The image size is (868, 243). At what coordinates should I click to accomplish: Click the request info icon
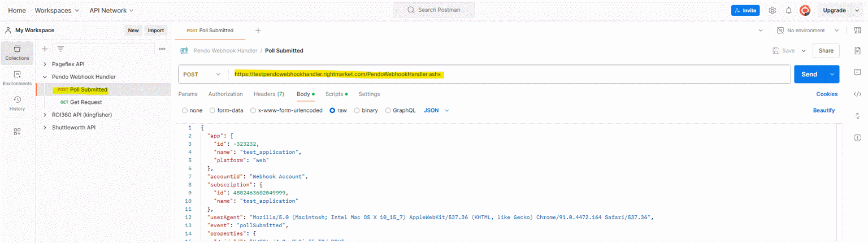pos(857,137)
